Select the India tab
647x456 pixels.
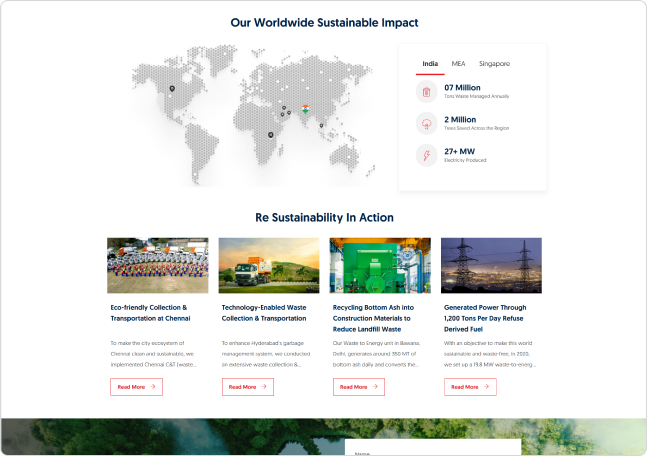point(430,64)
